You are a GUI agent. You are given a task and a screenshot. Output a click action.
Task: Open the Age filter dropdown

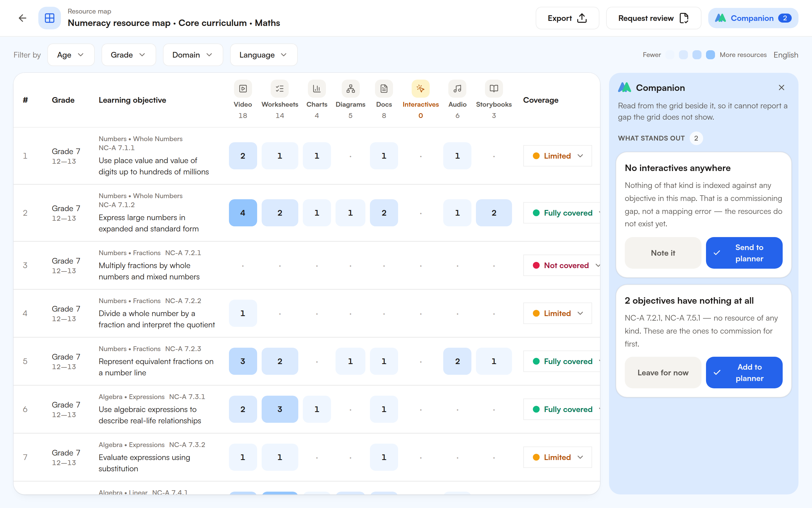(x=71, y=55)
